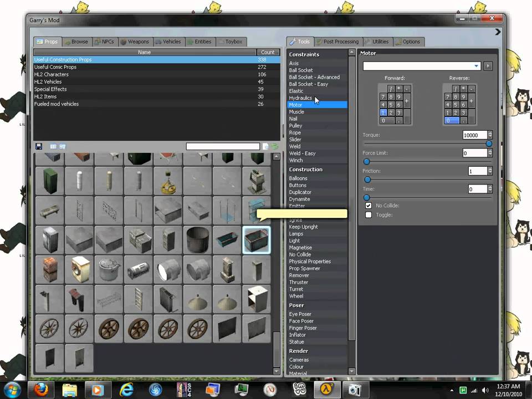Click the save spawnlist floppy disk icon
Screen dimensions: 532x399
[39, 146]
